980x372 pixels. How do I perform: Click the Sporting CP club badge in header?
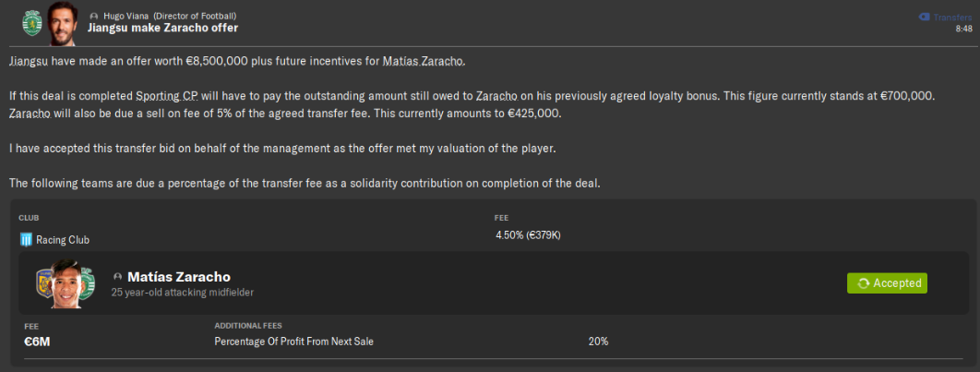[32, 19]
